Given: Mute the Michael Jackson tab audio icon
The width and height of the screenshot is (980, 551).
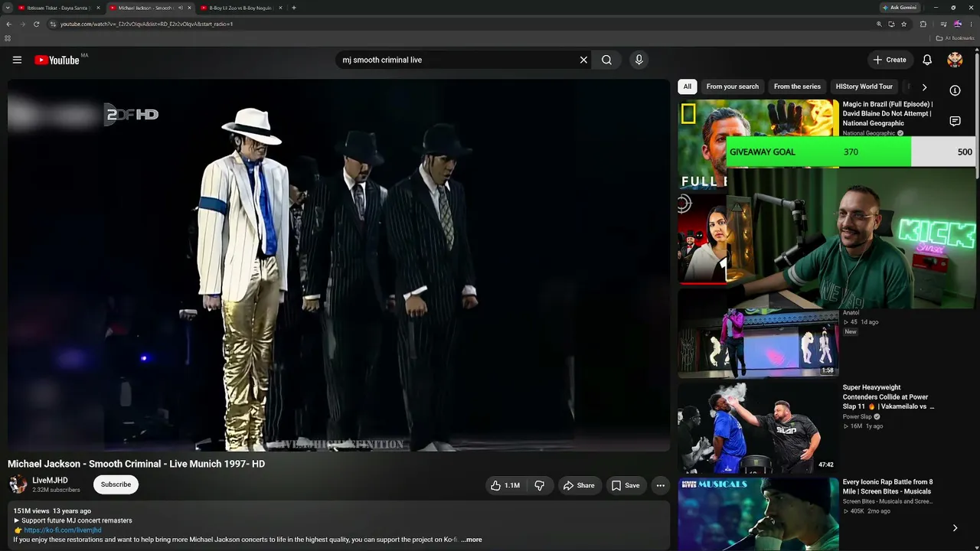Looking at the screenshot, I should tap(180, 8).
